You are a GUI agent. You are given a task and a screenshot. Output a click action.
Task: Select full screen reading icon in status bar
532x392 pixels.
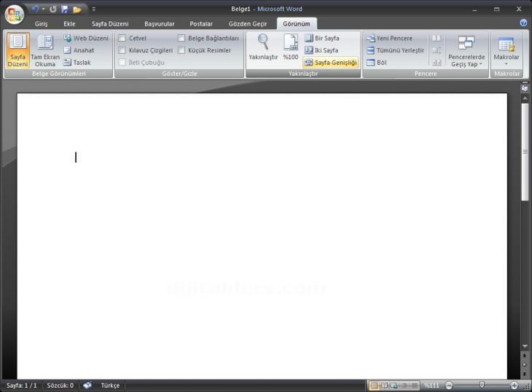(x=384, y=385)
